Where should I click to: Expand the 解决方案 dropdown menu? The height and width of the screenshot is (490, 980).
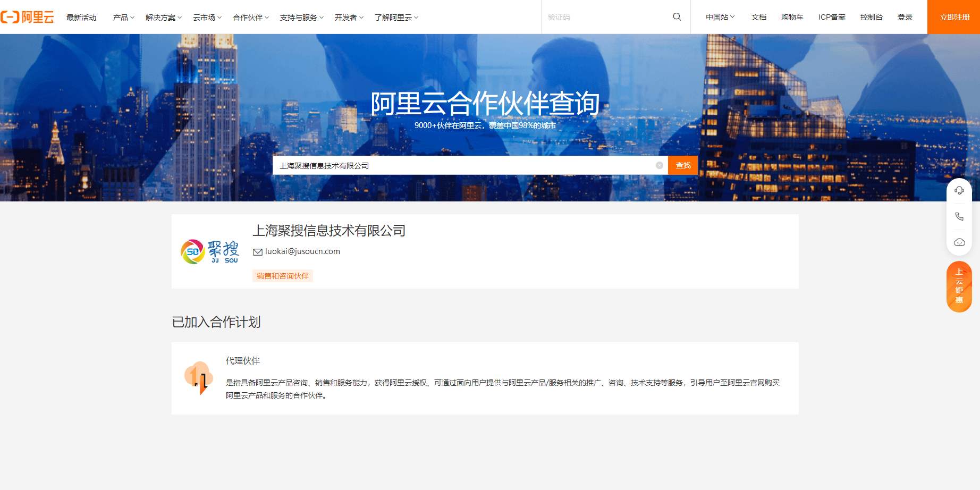(163, 18)
